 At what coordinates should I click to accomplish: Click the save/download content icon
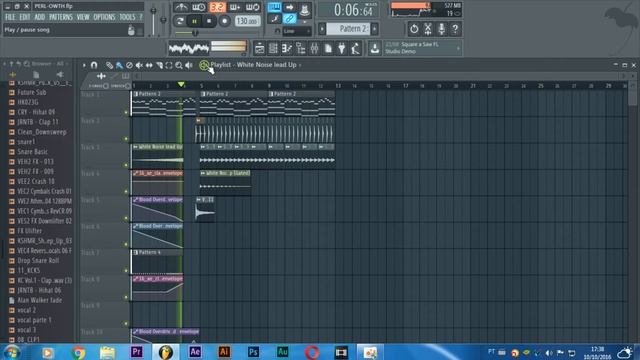(374, 49)
